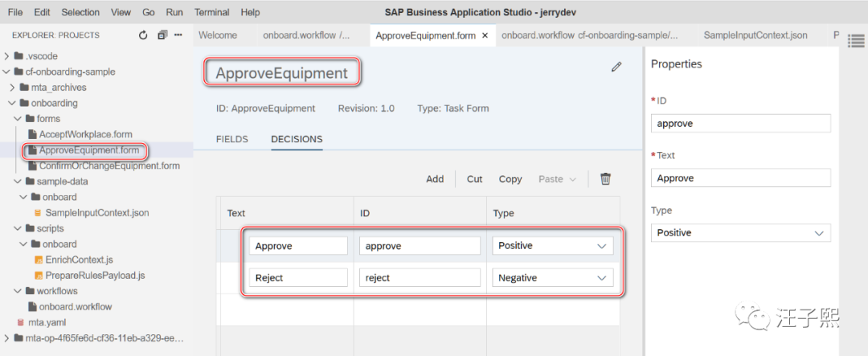Expand the .vscode folder

point(8,56)
